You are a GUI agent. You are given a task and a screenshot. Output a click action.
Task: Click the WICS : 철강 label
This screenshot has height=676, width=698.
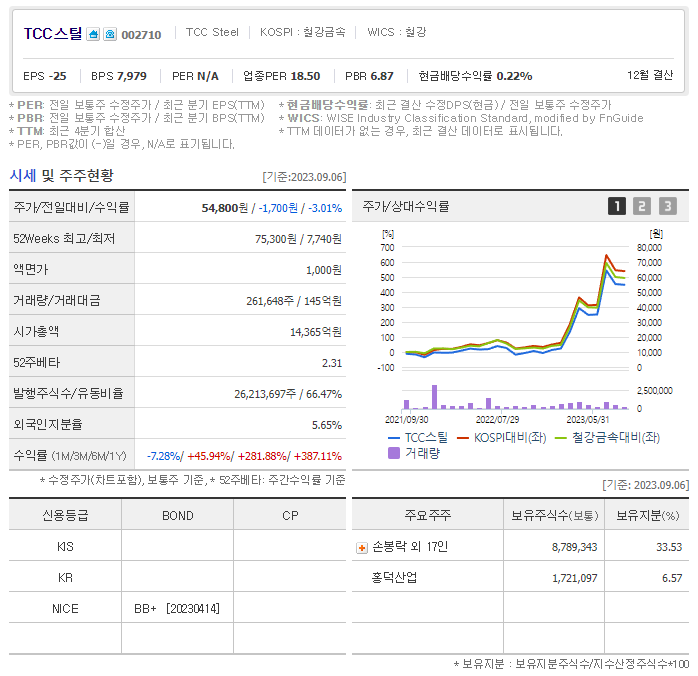[x=397, y=32]
